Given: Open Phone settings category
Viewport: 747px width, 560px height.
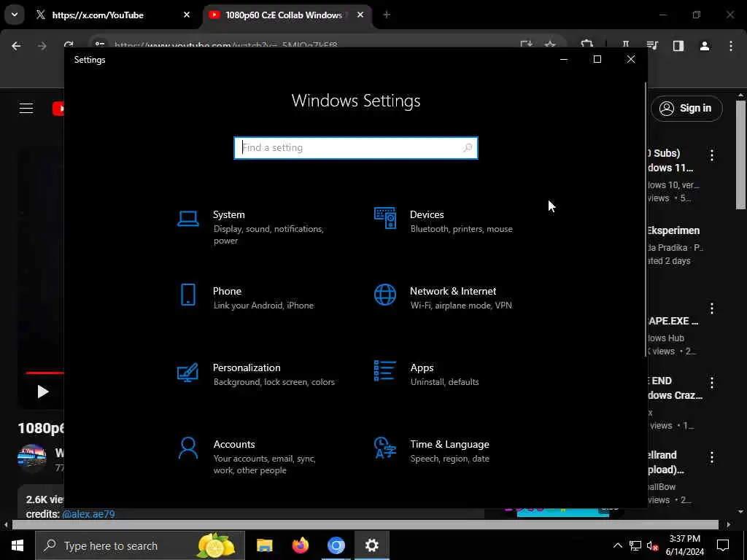Looking at the screenshot, I should [245, 297].
